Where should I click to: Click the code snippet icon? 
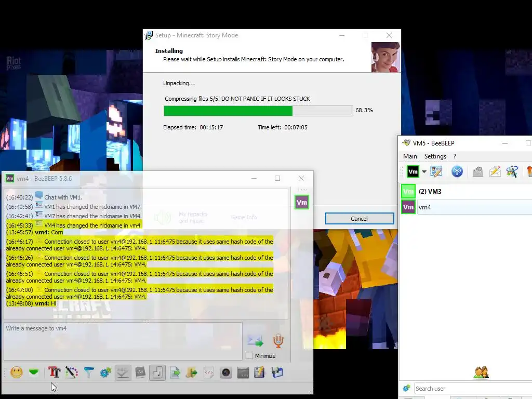click(x=209, y=372)
